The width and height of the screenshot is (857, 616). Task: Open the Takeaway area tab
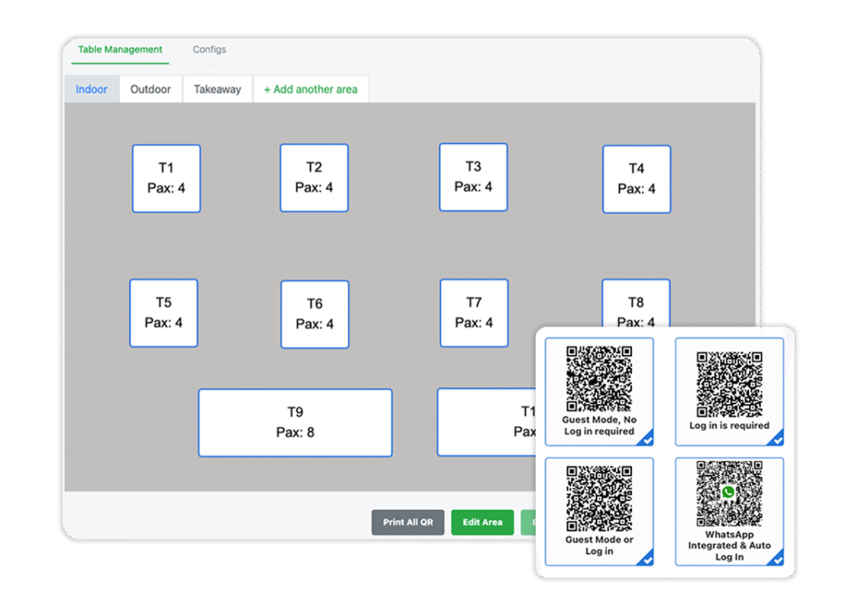point(218,90)
